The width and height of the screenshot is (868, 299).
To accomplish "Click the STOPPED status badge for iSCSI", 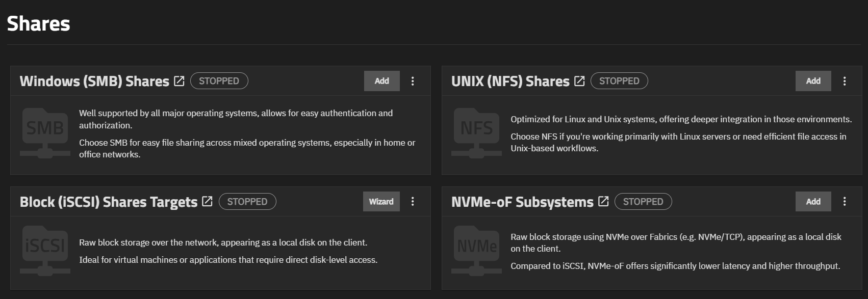I will click(x=247, y=202).
